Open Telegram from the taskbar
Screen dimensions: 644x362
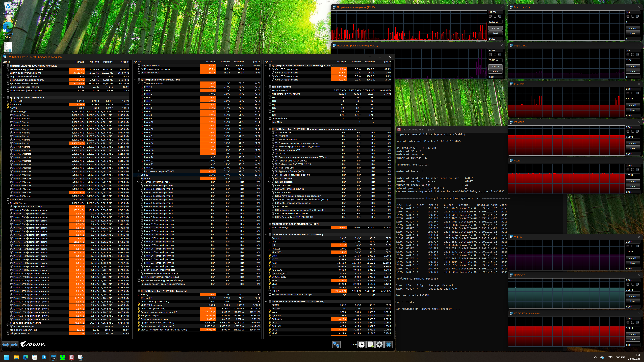pyautogui.click(x=44, y=357)
